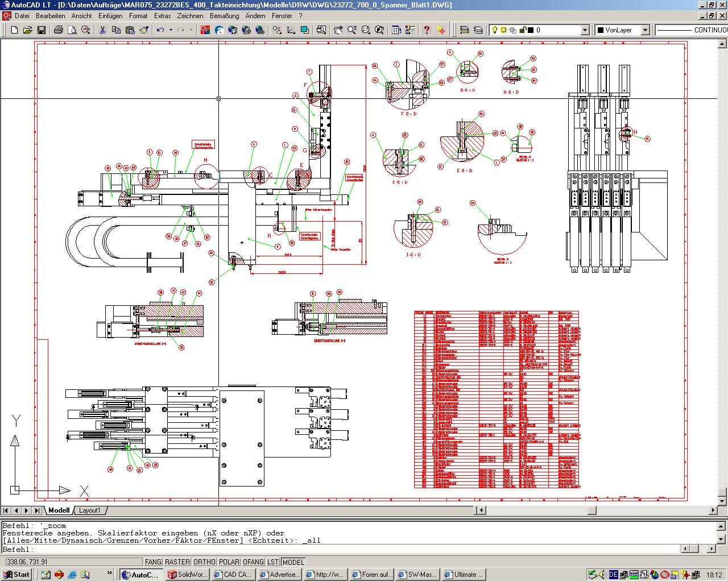
Task: Click the Start button
Action: pos(16,575)
